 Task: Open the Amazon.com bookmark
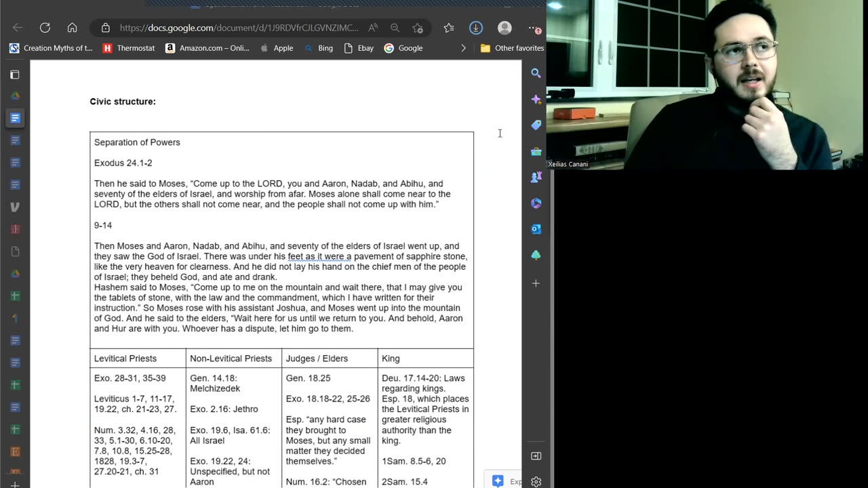(208, 48)
